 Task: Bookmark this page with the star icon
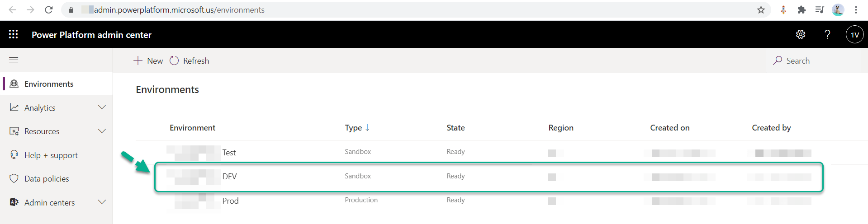pyautogui.click(x=761, y=10)
